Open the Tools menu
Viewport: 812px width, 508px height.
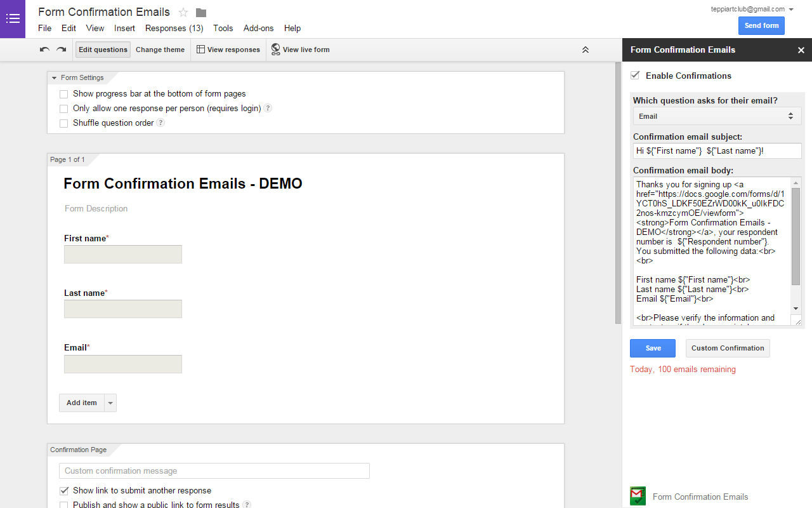point(223,28)
